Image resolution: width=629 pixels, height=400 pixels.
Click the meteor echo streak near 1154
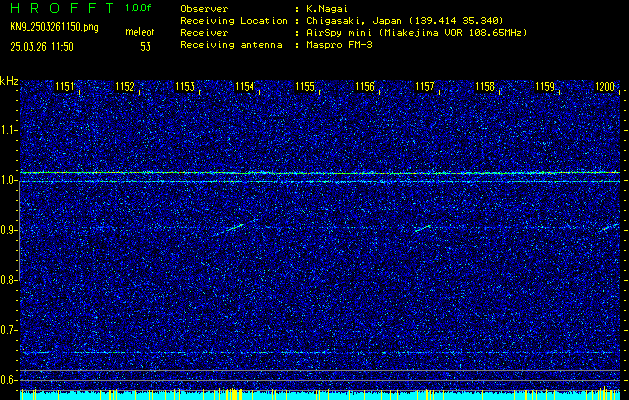tap(235, 227)
